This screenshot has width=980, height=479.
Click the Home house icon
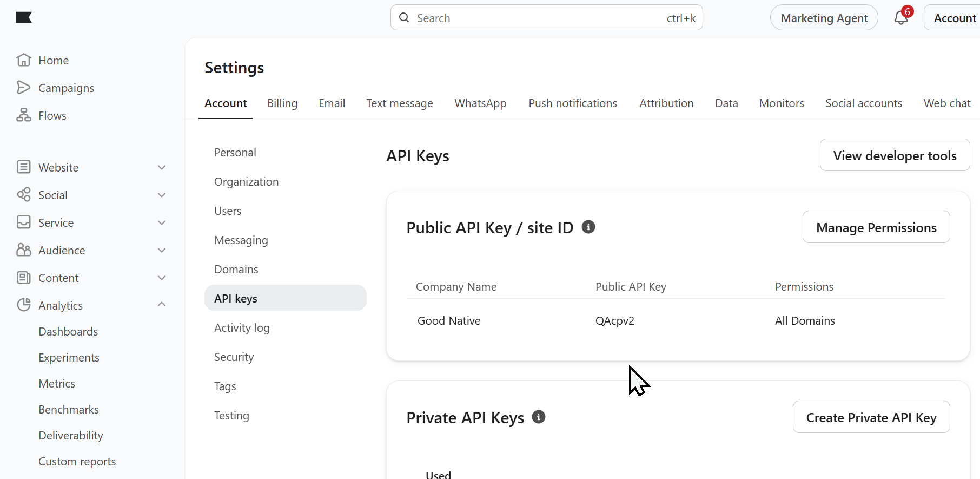(24, 60)
